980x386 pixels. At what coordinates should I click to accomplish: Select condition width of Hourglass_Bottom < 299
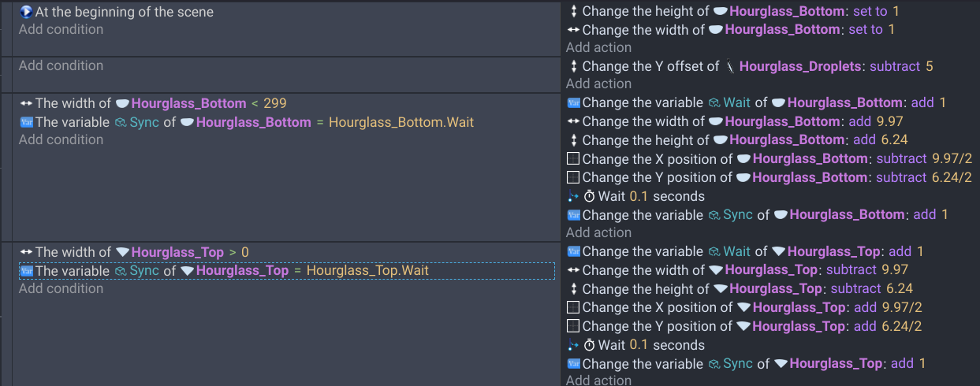pos(153,102)
